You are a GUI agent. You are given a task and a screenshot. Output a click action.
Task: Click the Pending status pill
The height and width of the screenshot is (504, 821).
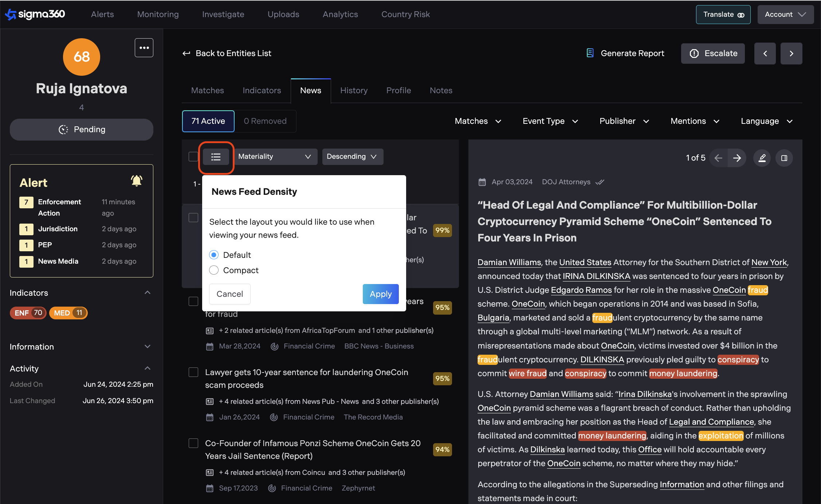tap(82, 130)
